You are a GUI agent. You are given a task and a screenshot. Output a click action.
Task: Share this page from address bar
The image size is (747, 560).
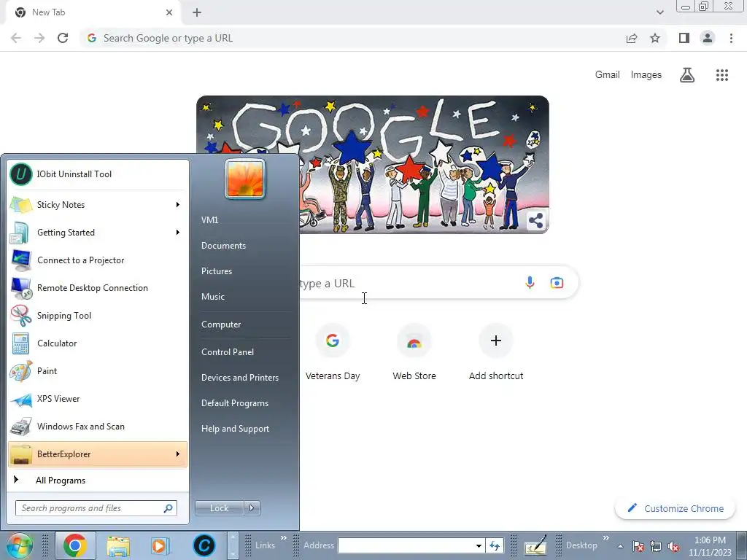point(632,38)
